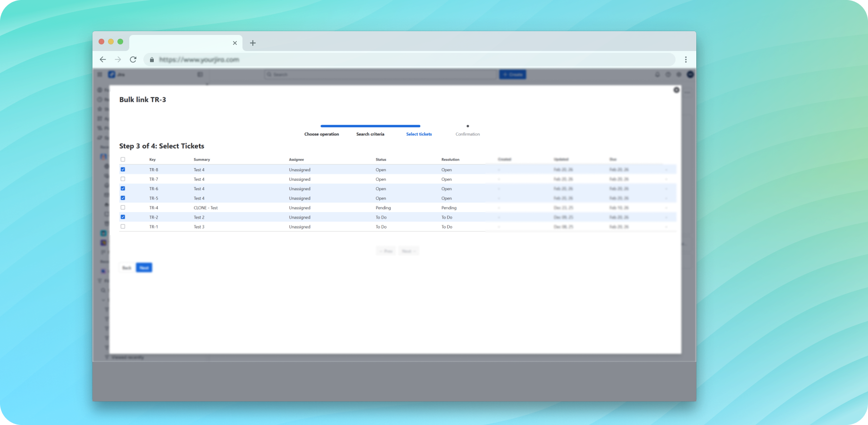Image resolution: width=868 pixels, height=425 pixels.
Task: Click the TR-6 key cell
Action: (x=154, y=189)
